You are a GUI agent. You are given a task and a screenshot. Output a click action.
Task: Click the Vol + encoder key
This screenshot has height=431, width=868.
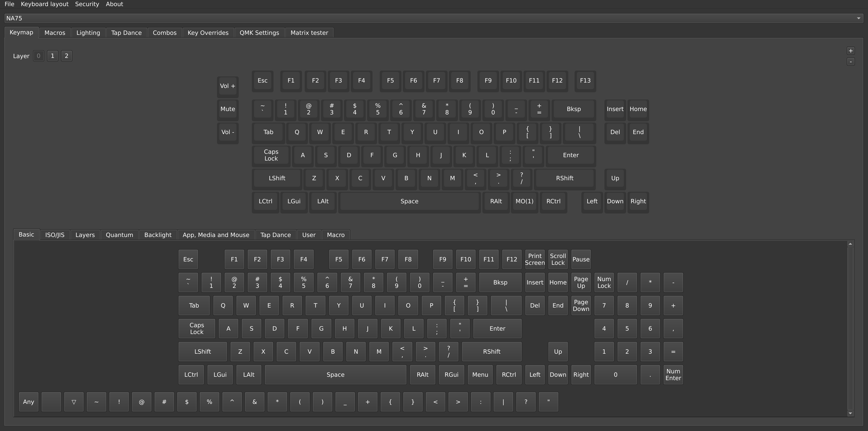click(x=228, y=86)
